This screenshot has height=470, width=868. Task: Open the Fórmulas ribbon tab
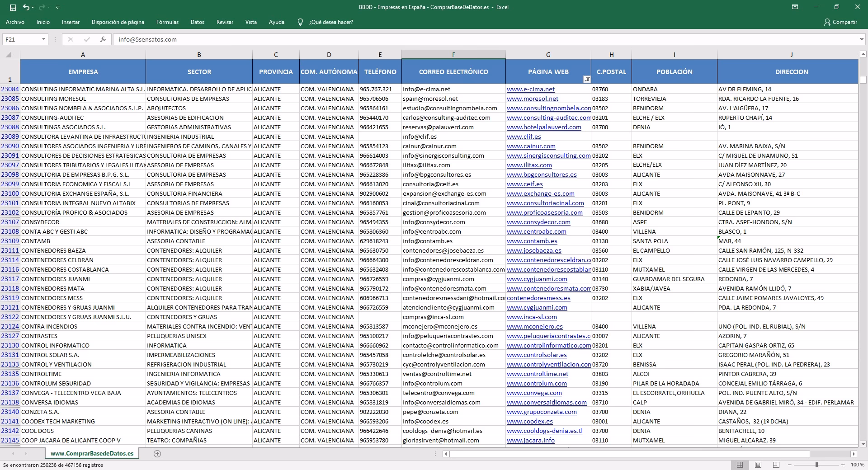(167, 22)
